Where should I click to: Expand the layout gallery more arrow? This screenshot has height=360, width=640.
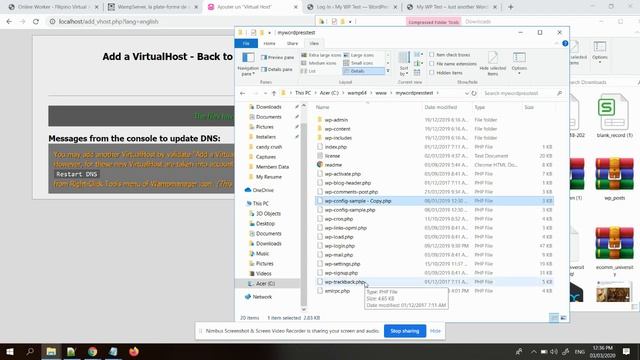(388, 71)
